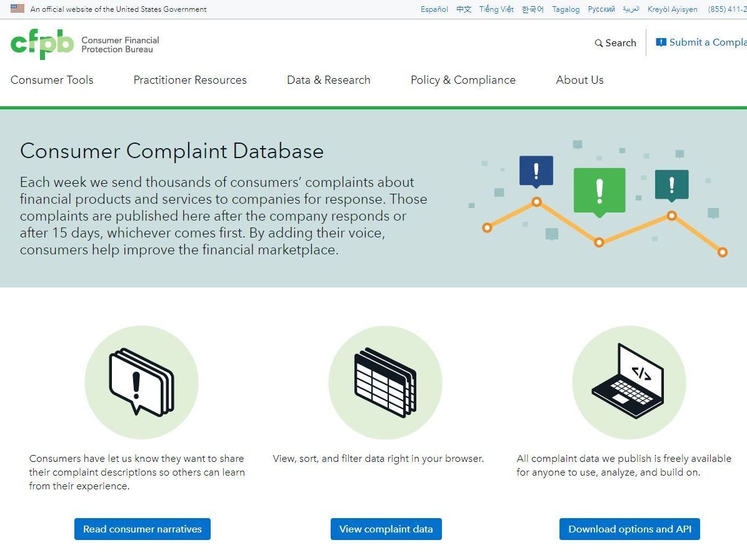Click the Submit a Complaint speech icon

pyautogui.click(x=661, y=42)
